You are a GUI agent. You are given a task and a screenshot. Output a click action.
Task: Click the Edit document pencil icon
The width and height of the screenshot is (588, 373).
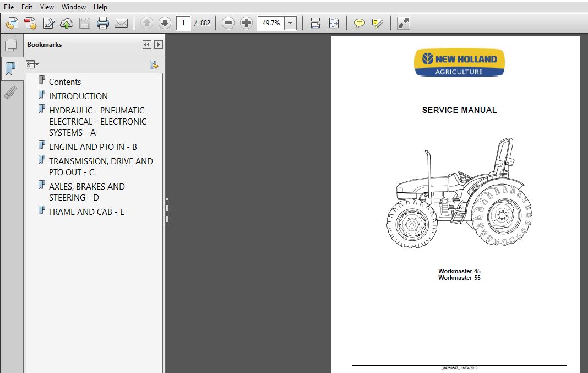click(49, 23)
